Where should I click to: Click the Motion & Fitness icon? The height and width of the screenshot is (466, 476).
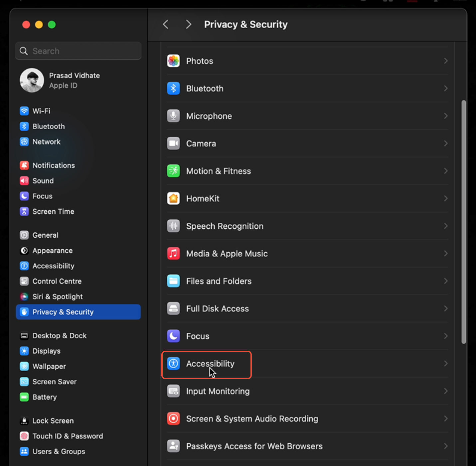tap(173, 171)
